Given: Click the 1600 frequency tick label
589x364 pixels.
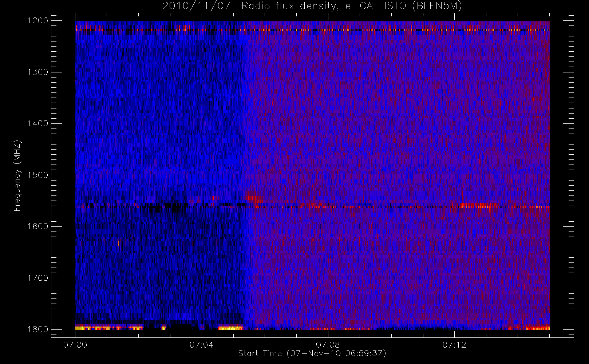Looking at the screenshot, I should [x=38, y=226].
